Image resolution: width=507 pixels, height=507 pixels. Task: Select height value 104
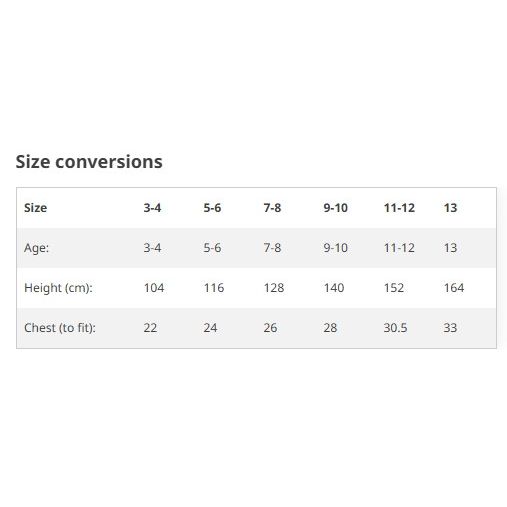pyautogui.click(x=154, y=288)
